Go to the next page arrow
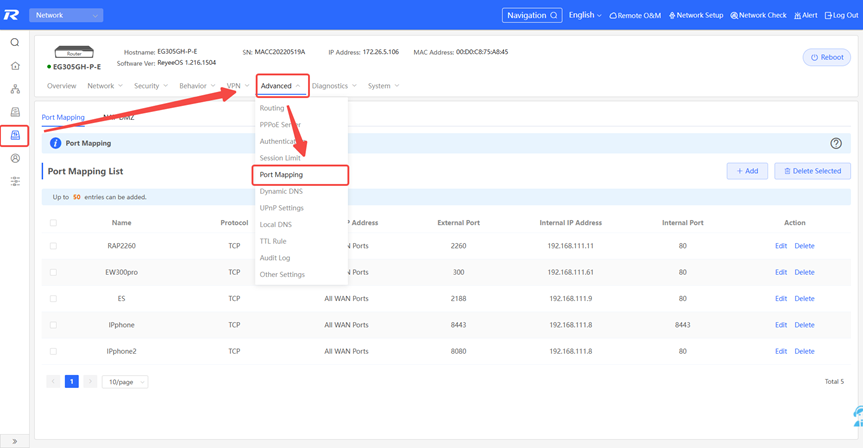The width and height of the screenshot is (863, 448). [x=90, y=381]
